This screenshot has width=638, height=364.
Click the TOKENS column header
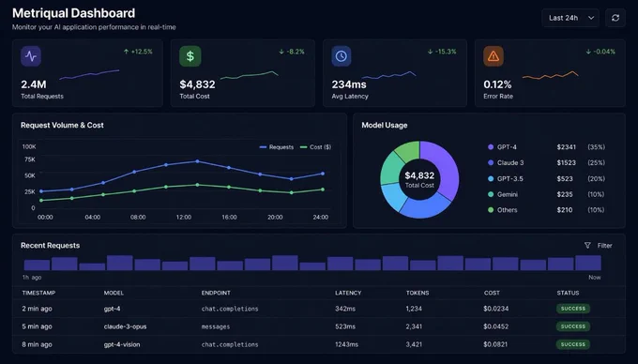point(418,293)
